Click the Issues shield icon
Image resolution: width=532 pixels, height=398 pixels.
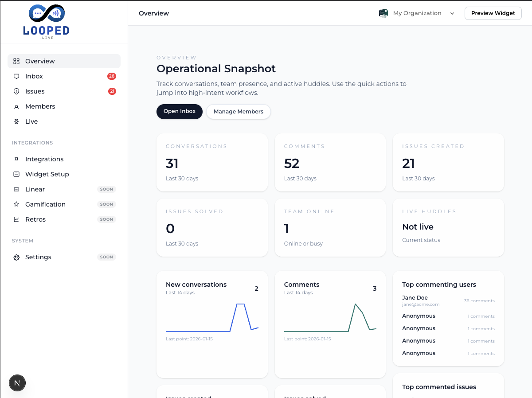pos(16,91)
